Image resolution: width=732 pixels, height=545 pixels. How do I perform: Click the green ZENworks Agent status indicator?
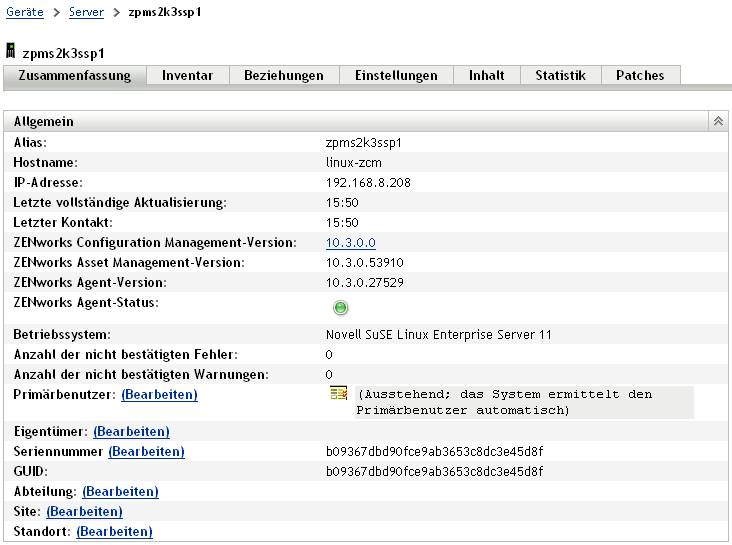tap(340, 308)
